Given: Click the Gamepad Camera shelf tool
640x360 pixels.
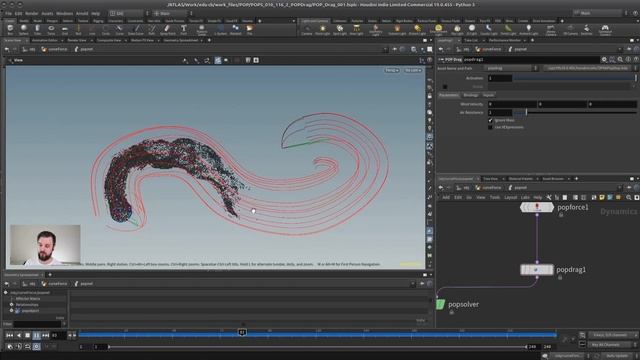Looking at the screenshot, I should pos(605,30).
